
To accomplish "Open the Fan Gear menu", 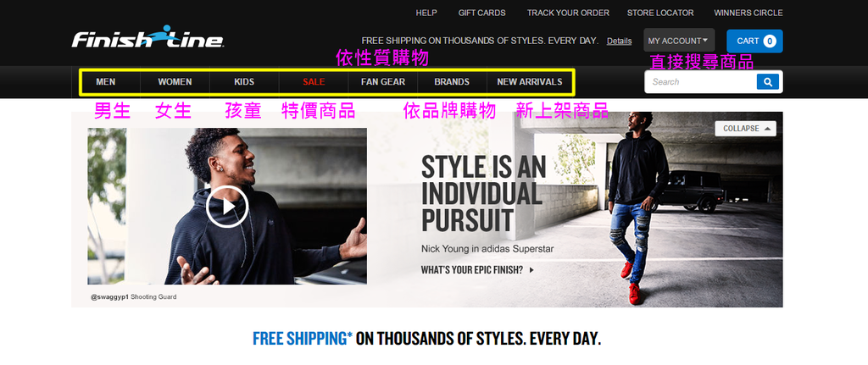I will (383, 82).
